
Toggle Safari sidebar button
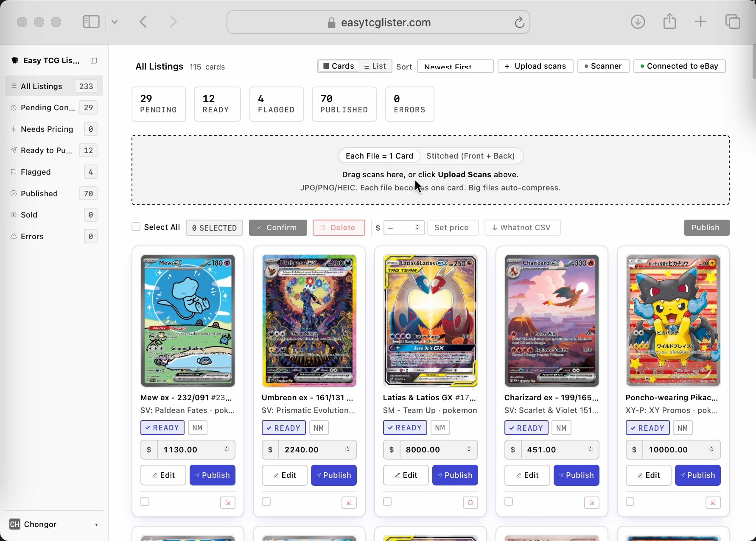(91, 22)
